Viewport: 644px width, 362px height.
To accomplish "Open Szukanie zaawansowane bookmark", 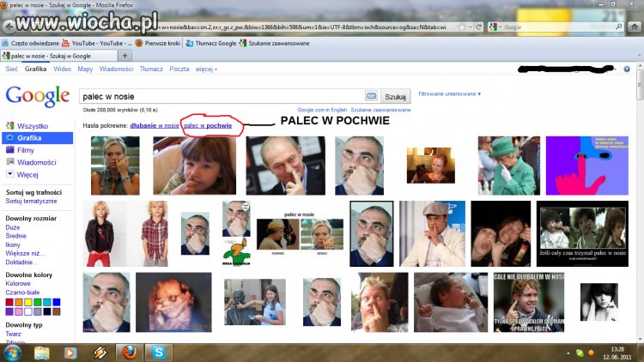I will click(x=275, y=43).
